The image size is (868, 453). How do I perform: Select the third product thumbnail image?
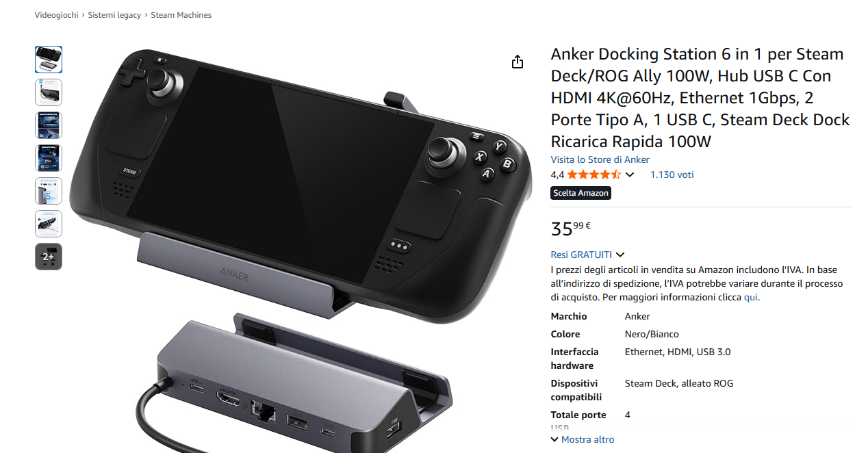pyautogui.click(x=49, y=125)
